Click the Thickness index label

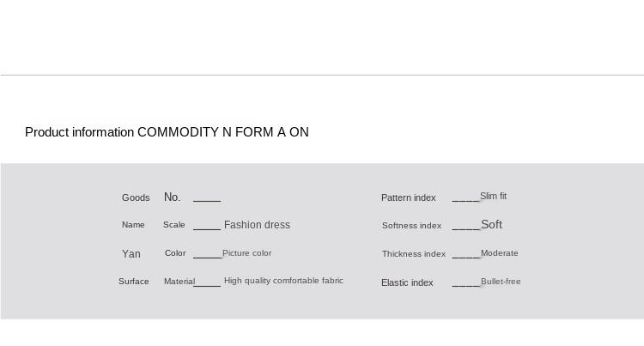click(414, 254)
